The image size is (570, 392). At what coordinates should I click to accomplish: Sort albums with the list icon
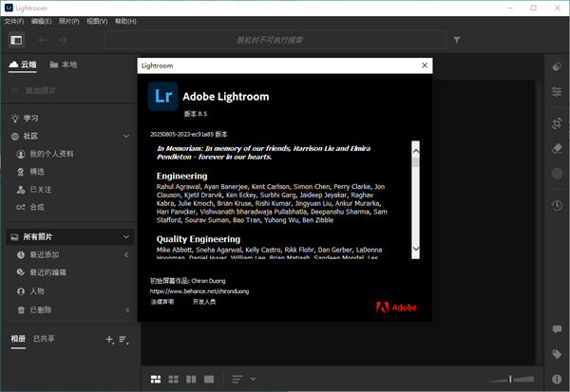(123, 339)
